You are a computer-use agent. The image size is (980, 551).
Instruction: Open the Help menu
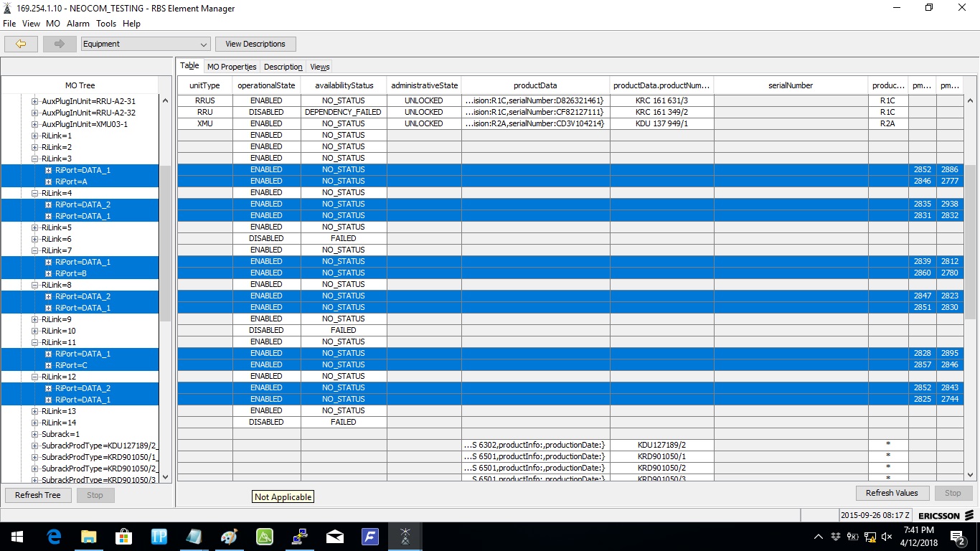tap(131, 24)
